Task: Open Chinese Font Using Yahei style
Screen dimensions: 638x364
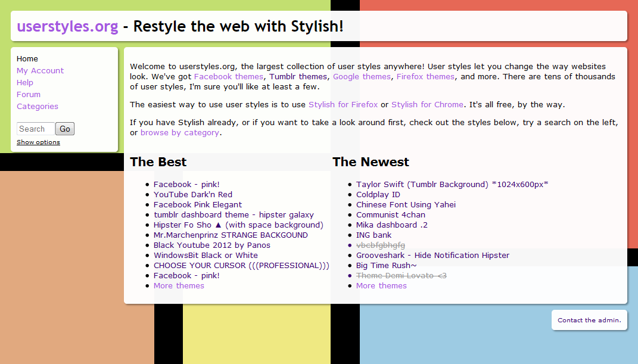Action: click(406, 204)
